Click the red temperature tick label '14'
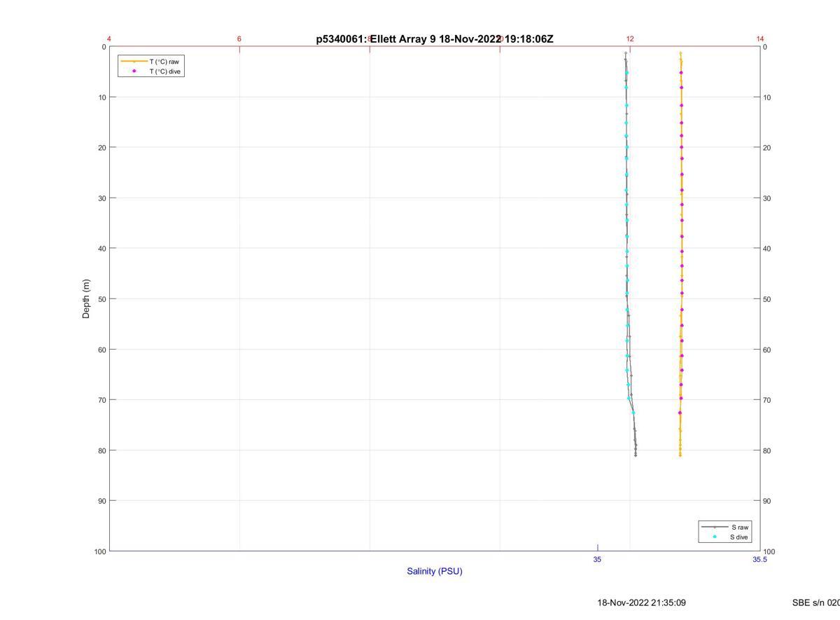This screenshot has width=840, height=620. [x=760, y=39]
